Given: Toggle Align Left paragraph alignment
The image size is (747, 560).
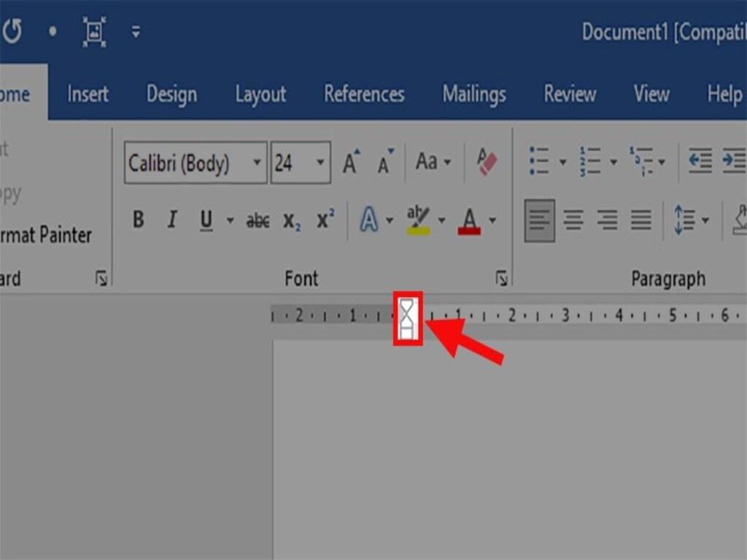Looking at the screenshot, I should pyautogui.click(x=539, y=219).
